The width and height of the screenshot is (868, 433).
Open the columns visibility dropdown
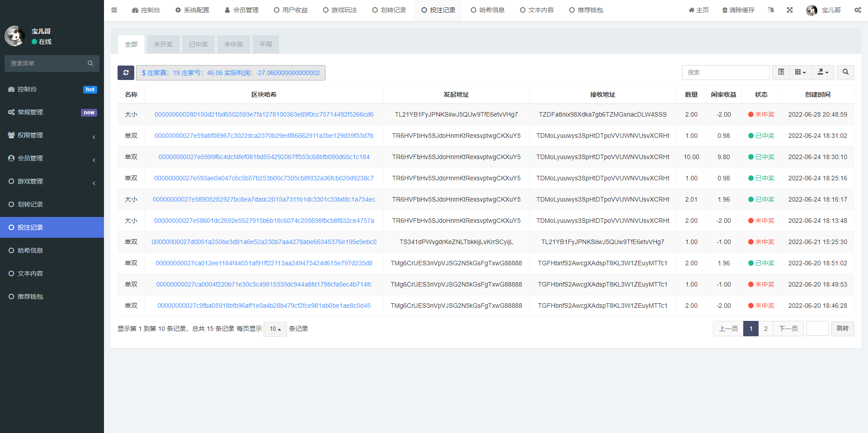pyautogui.click(x=800, y=72)
